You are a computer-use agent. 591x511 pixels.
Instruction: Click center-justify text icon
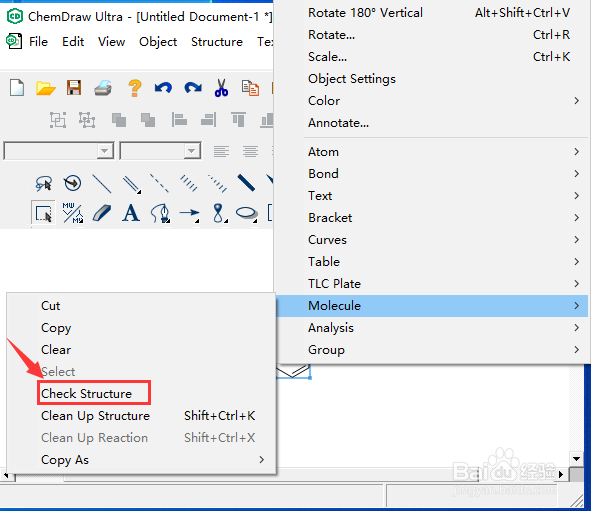point(250,151)
